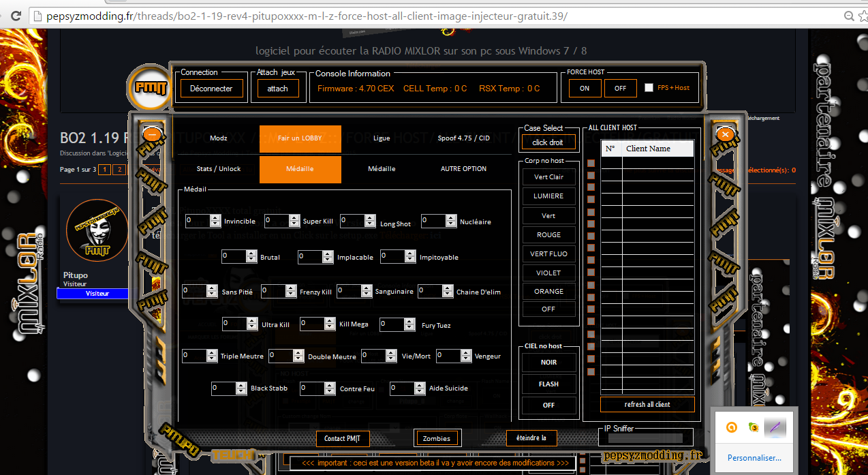Screen dimensions: 868x475
Task: Activate the FLASH sky option
Action: (549, 384)
